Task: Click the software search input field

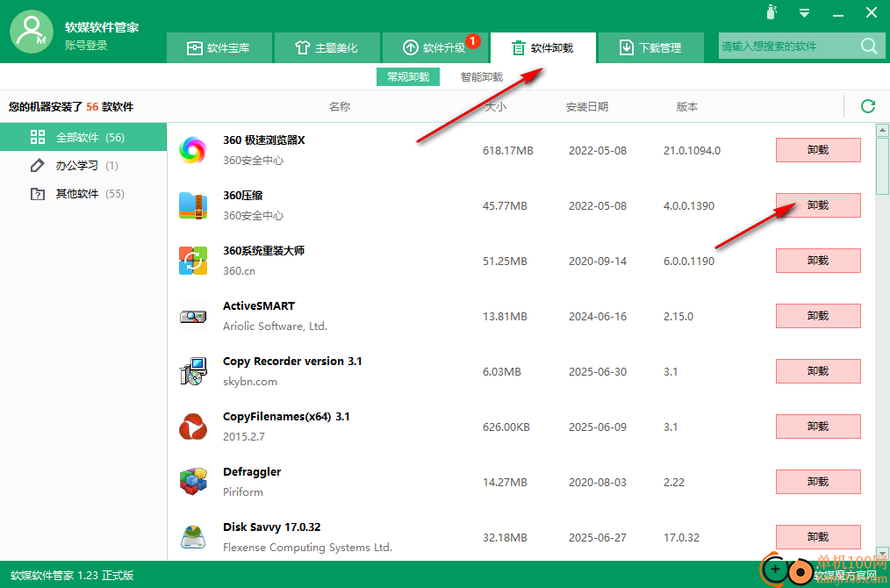Action: [789, 46]
